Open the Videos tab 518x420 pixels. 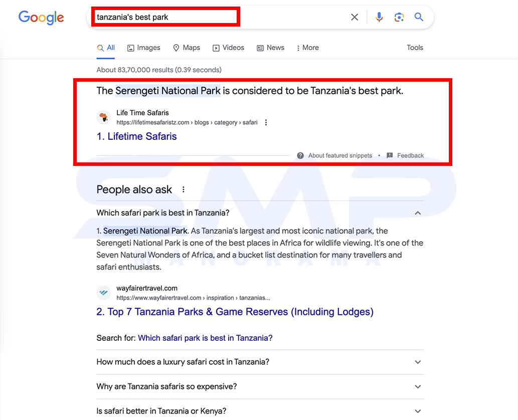[x=228, y=48]
